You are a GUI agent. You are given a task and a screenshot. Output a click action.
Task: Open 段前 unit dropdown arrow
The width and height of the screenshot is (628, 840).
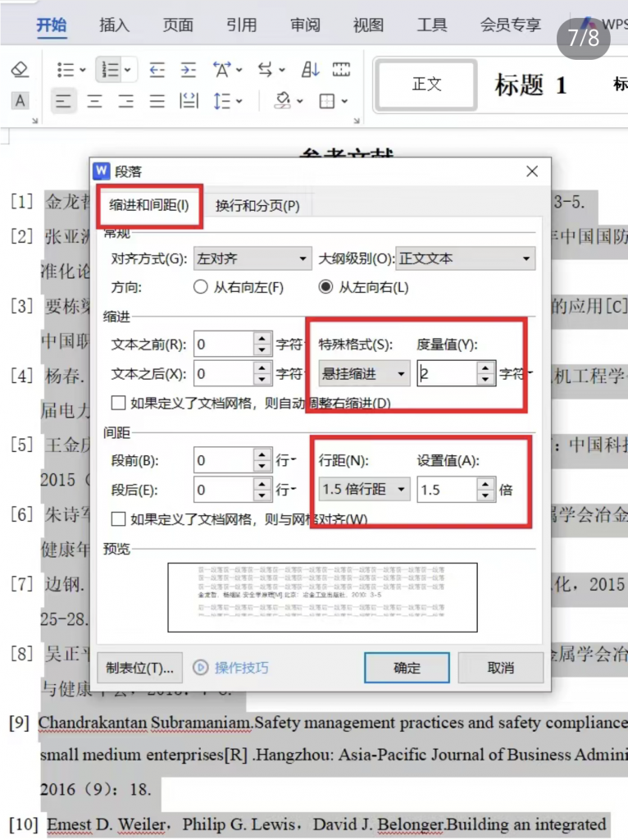(x=294, y=459)
